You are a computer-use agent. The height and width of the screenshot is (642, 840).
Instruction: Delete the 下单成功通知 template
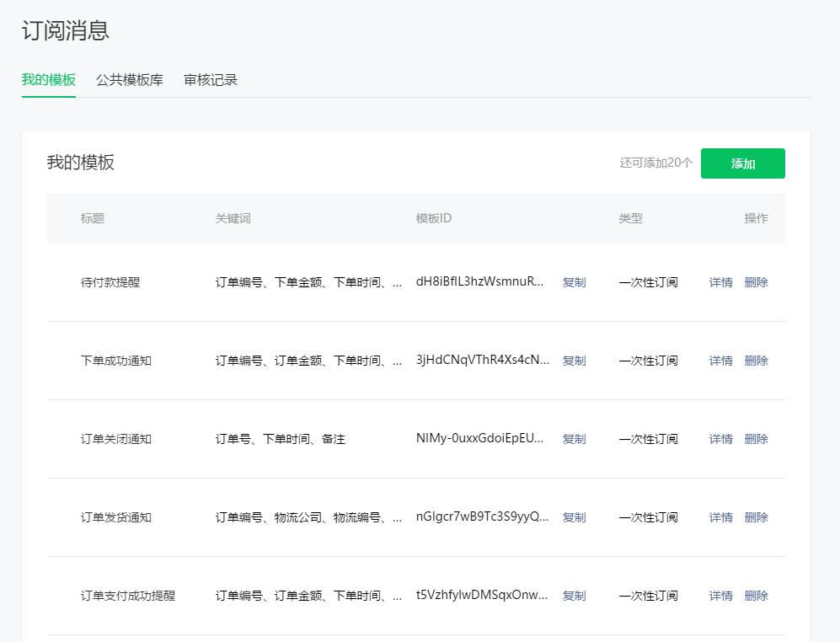pos(756,361)
